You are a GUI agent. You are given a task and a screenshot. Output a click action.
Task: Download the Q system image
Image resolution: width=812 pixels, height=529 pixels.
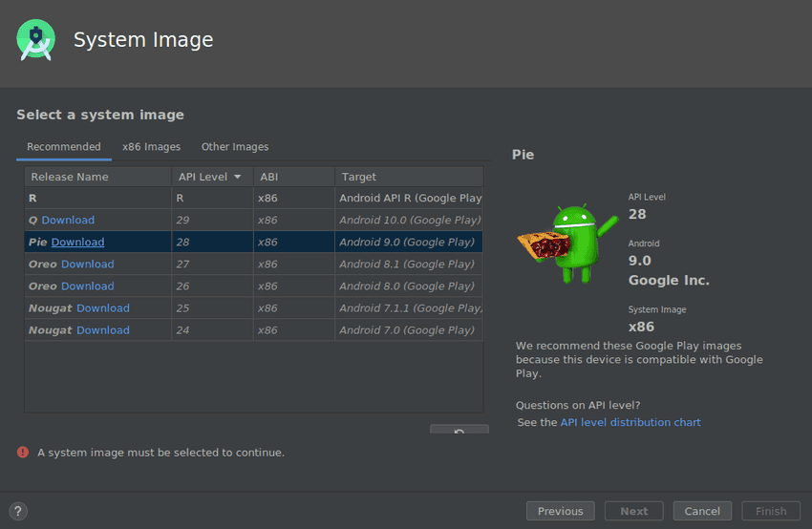point(68,221)
